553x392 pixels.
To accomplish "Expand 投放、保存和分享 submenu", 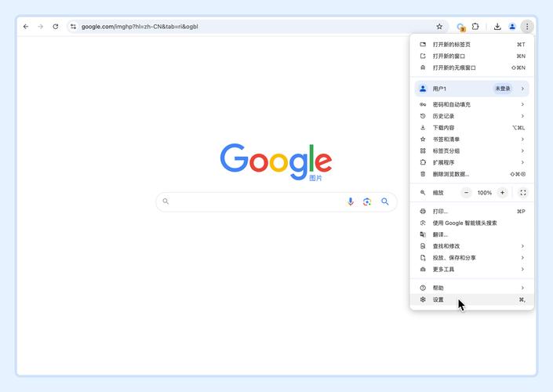I will point(472,258).
